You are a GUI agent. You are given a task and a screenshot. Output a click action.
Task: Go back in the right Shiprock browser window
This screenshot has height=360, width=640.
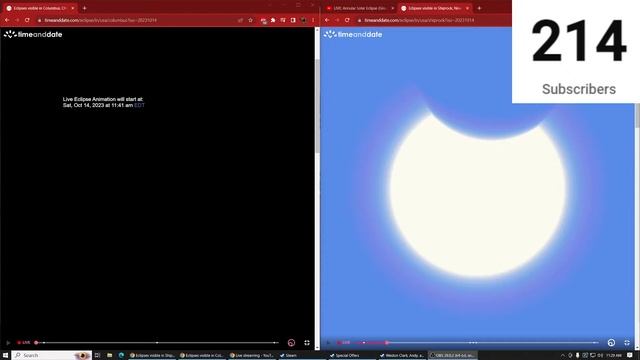coord(327,20)
